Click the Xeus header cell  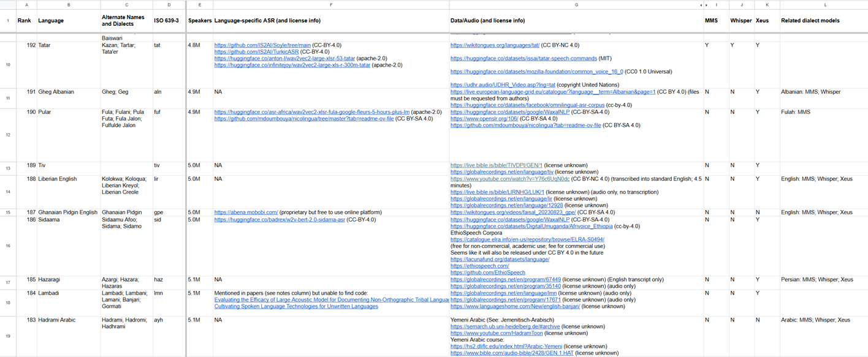point(766,21)
